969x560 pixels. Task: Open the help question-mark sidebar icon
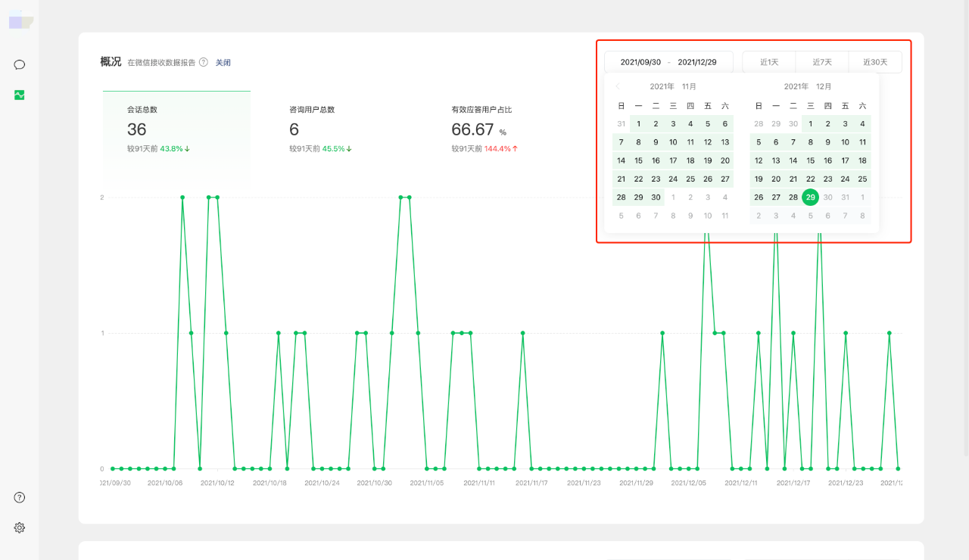[20, 497]
